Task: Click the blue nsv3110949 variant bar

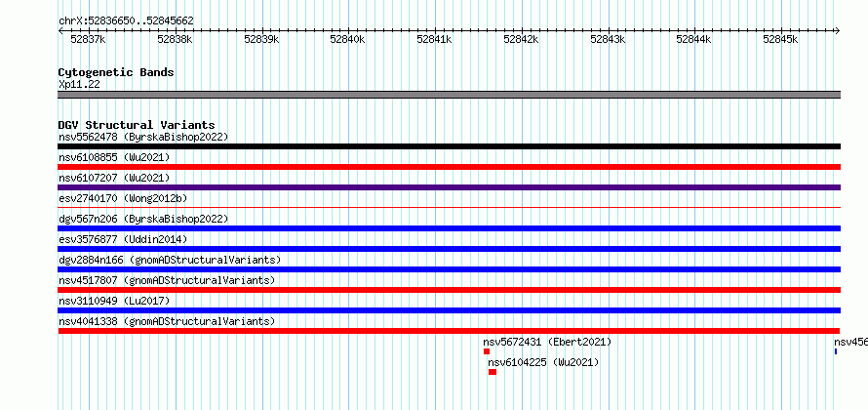Action: pyautogui.click(x=449, y=310)
